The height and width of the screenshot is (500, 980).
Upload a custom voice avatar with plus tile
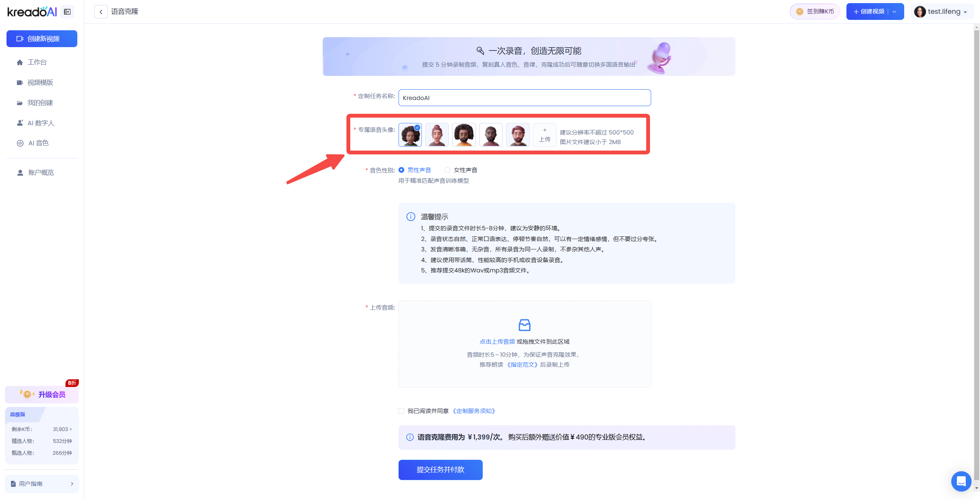[x=545, y=135]
